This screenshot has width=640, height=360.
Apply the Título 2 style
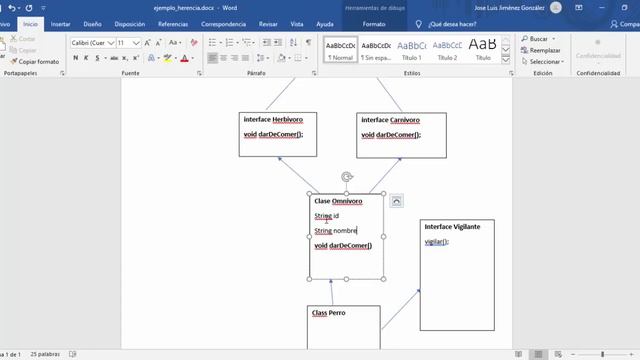447,50
